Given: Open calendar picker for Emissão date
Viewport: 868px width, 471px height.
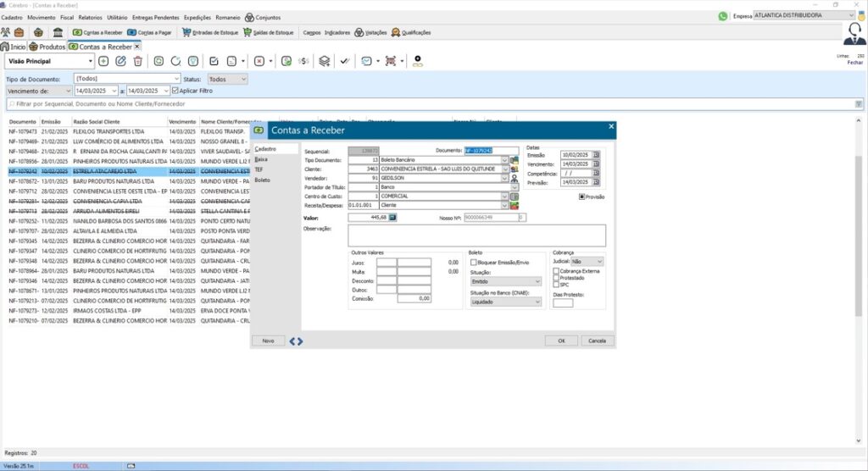Looking at the screenshot, I should pos(596,155).
